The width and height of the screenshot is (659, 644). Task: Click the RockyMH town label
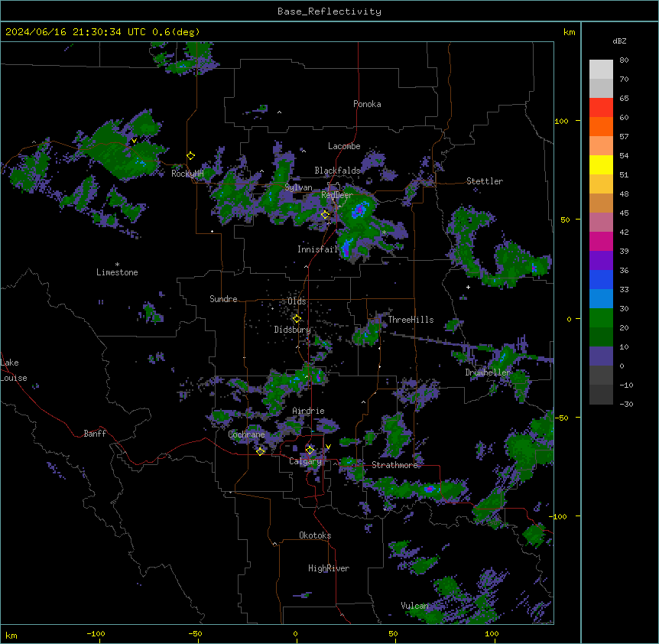pyautogui.click(x=187, y=174)
